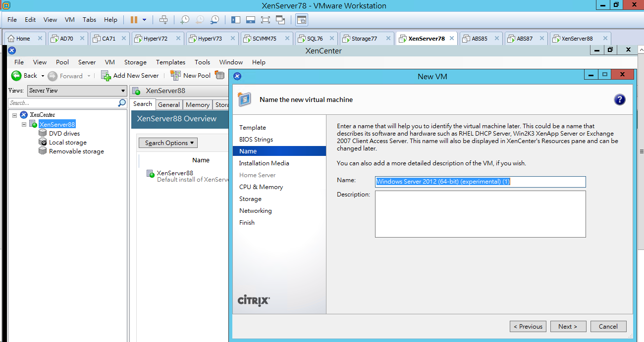The width and height of the screenshot is (644, 342).
Task: Open the XenCenter Pool menu
Action: tap(62, 62)
